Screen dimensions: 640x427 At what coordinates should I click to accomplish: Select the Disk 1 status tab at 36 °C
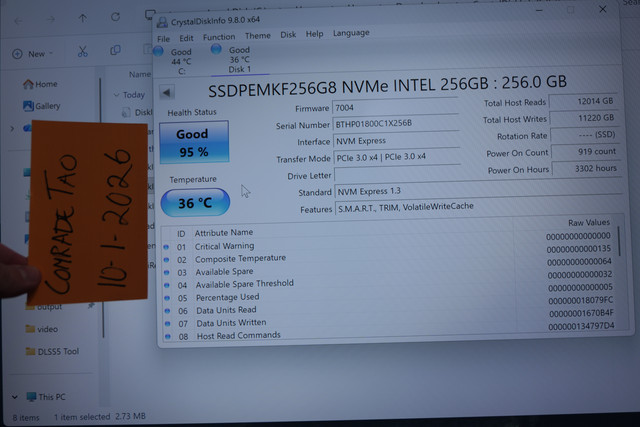(x=239, y=60)
